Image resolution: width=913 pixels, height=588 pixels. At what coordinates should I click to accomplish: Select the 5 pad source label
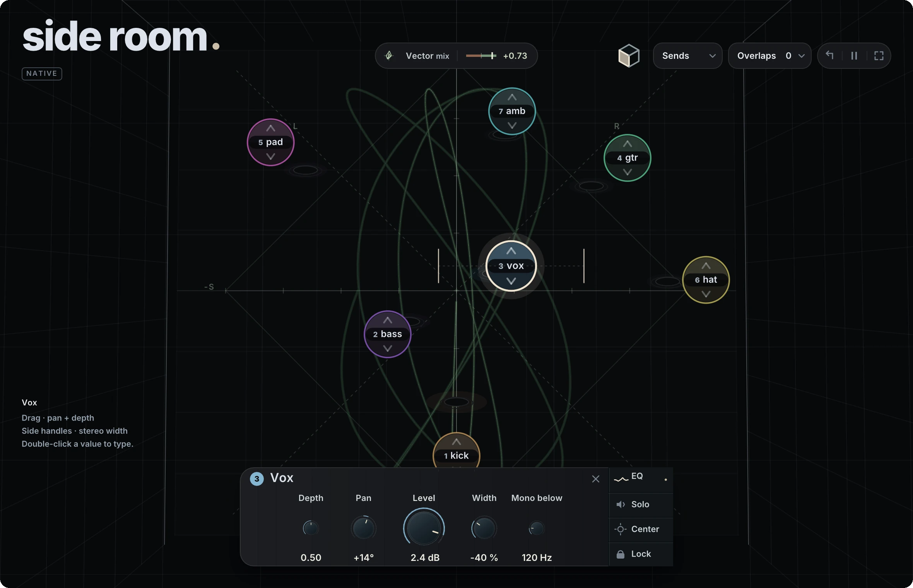[271, 142]
